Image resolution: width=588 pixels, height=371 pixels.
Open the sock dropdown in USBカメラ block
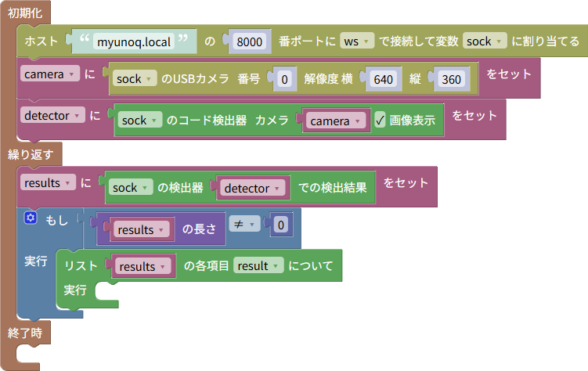134,79
